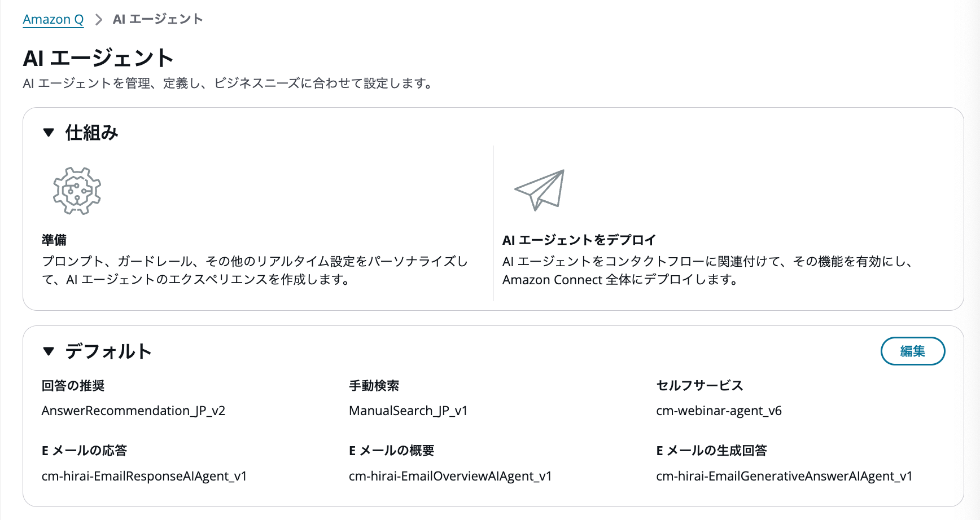Select AnswerRecommendation_JP_v2 agent name

[x=133, y=411]
